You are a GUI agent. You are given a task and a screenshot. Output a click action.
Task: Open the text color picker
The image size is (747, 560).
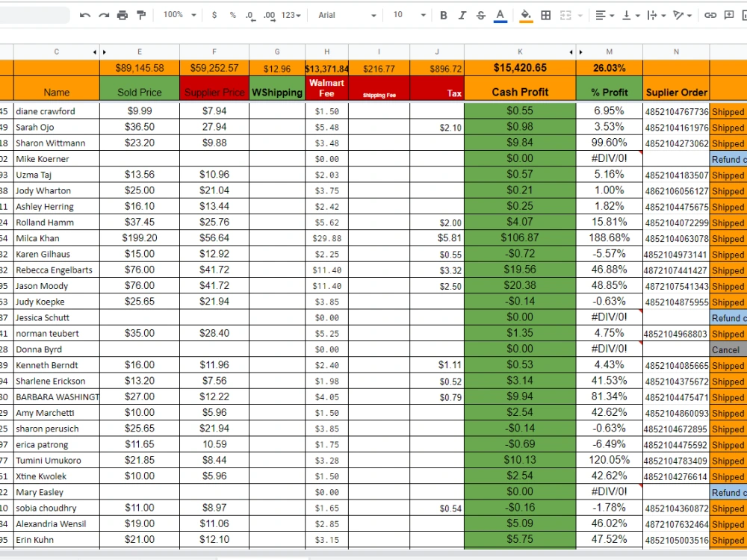point(500,16)
